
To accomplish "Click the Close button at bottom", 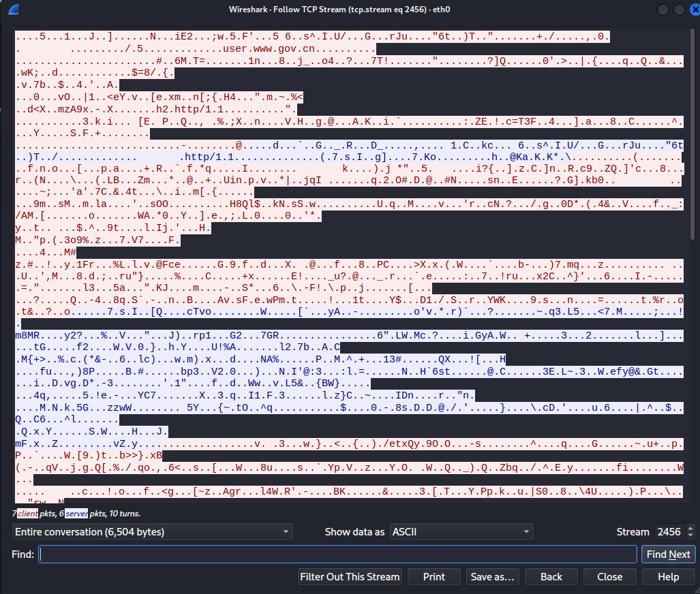I will pos(610,576).
